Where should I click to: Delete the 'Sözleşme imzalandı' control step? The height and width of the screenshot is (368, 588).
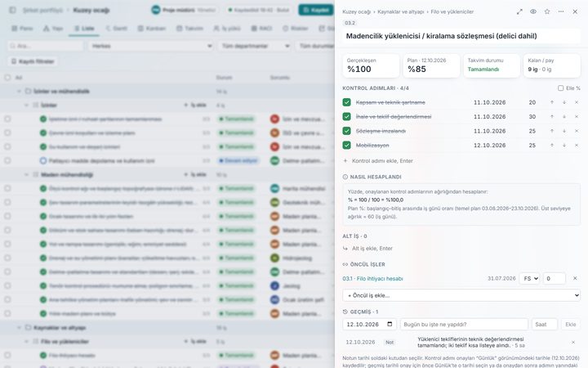pyautogui.click(x=577, y=131)
